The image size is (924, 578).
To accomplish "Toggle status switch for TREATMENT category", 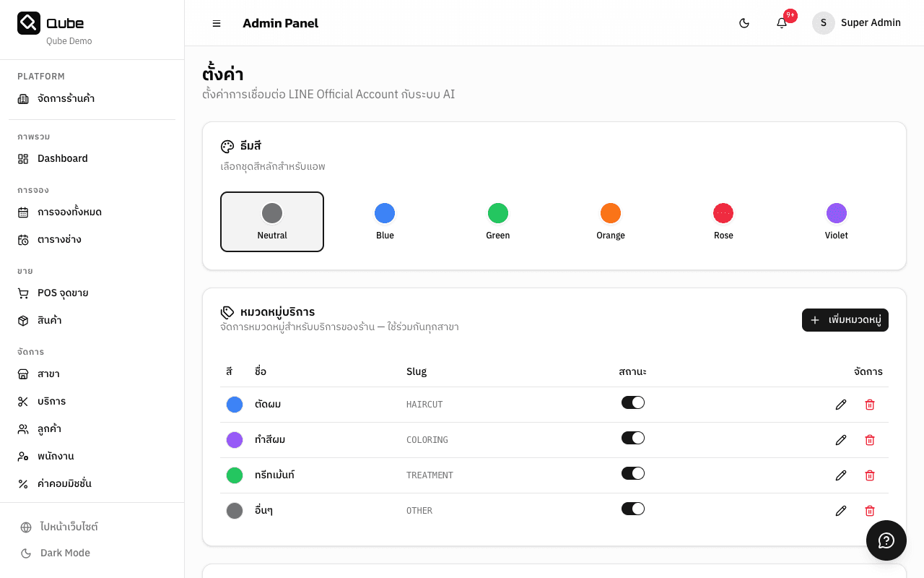I will tap(632, 473).
